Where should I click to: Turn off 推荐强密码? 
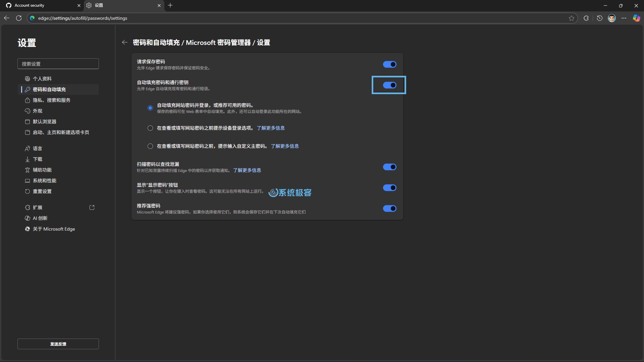389,208
